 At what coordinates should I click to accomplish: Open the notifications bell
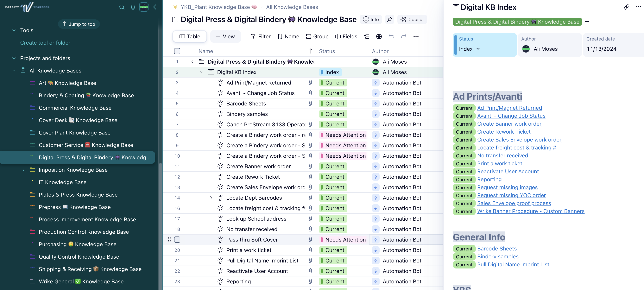pos(133,7)
